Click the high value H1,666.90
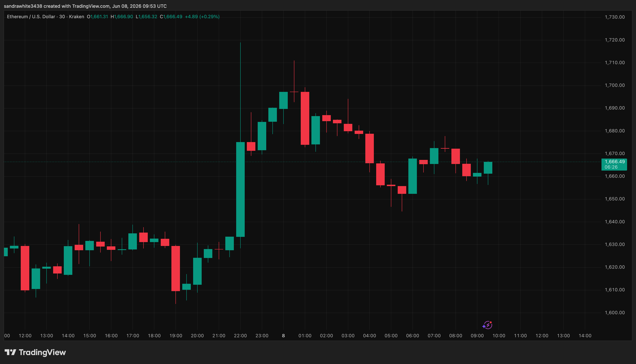Screen dimensions: 636x364 pyautogui.click(x=122, y=16)
